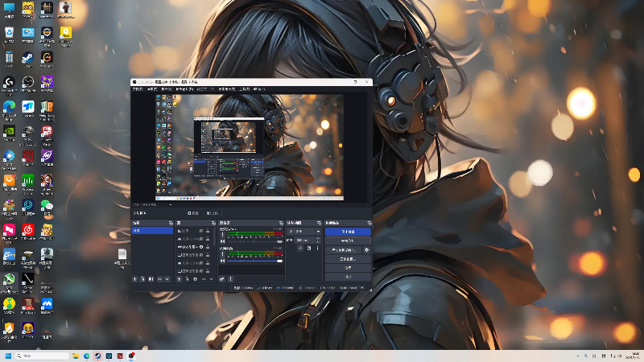Viewport: 644px width, 362px height.
Task: Select the highlighted scene in Scenes list
Action: click(x=152, y=231)
